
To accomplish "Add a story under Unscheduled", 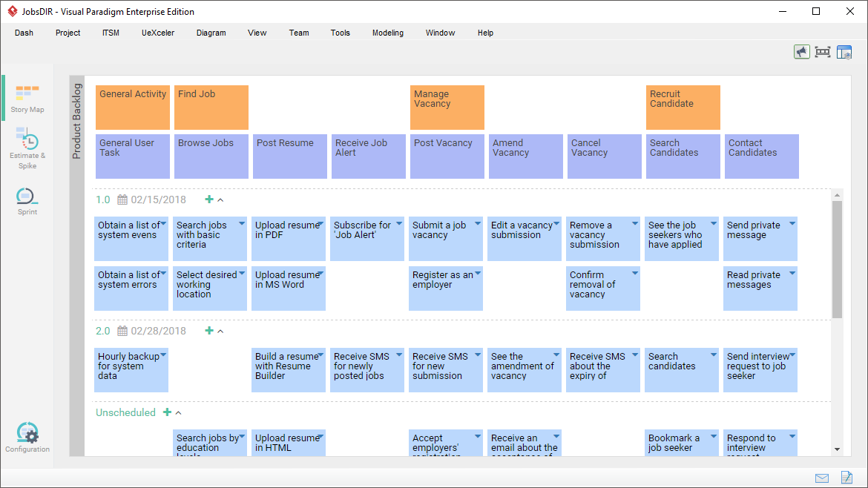I will [167, 412].
